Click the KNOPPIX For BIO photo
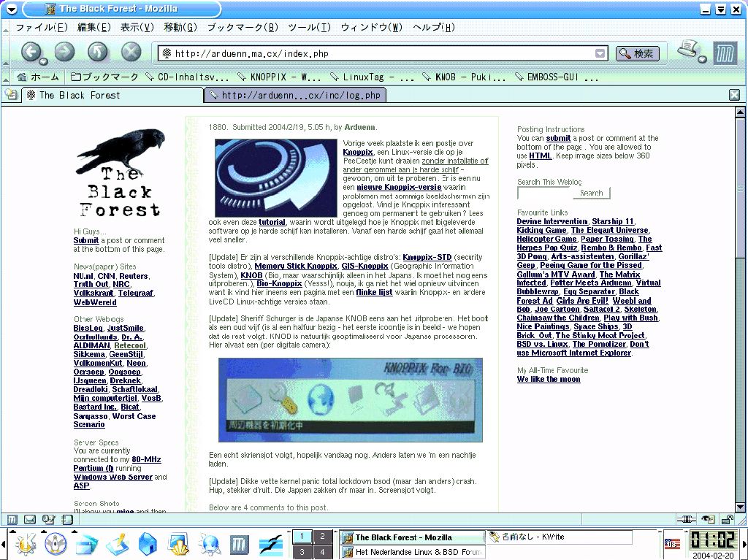Screen dimensions: 748x560 tap(351, 400)
